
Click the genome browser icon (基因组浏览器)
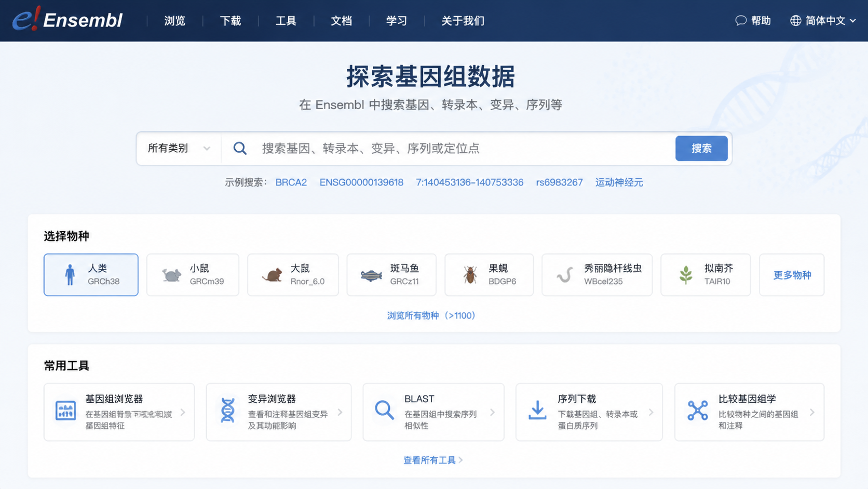pos(65,411)
